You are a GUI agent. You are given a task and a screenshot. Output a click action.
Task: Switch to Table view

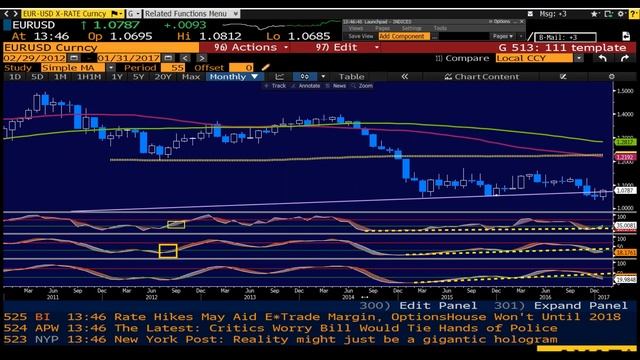point(351,77)
